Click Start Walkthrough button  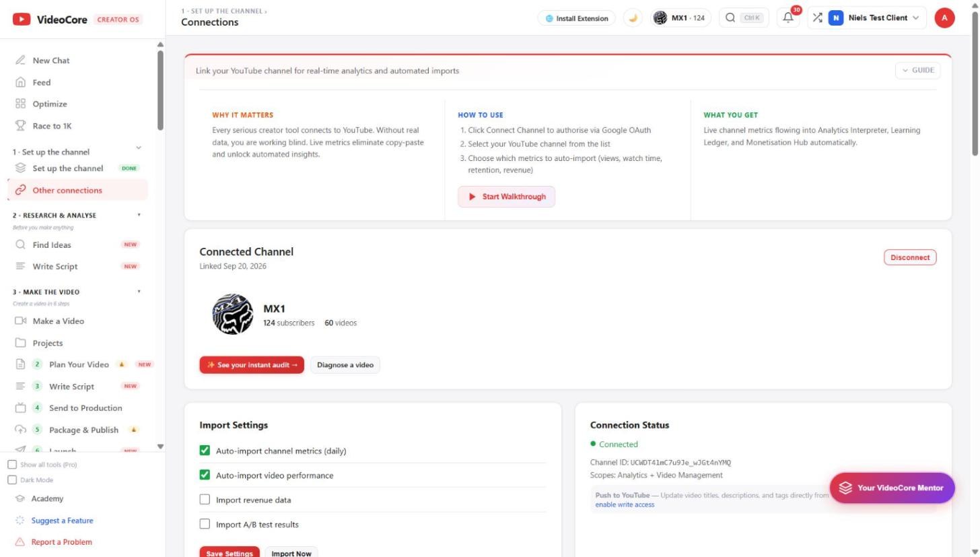pyautogui.click(x=506, y=197)
